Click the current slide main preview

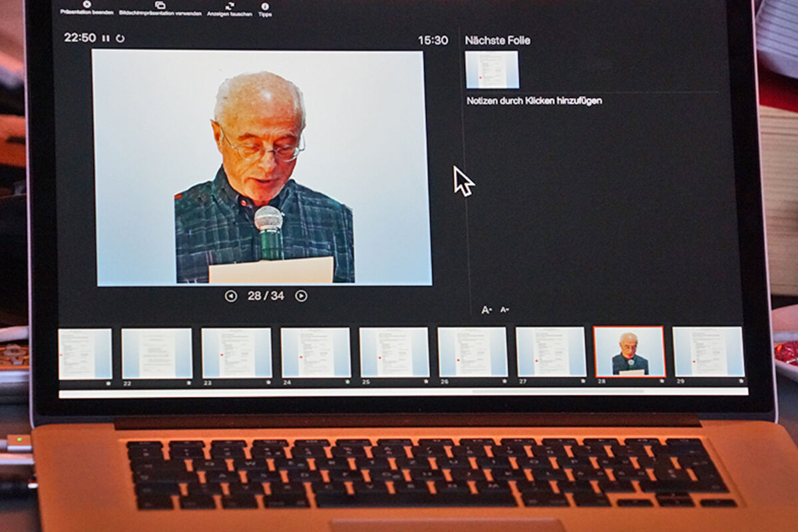click(262, 168)
